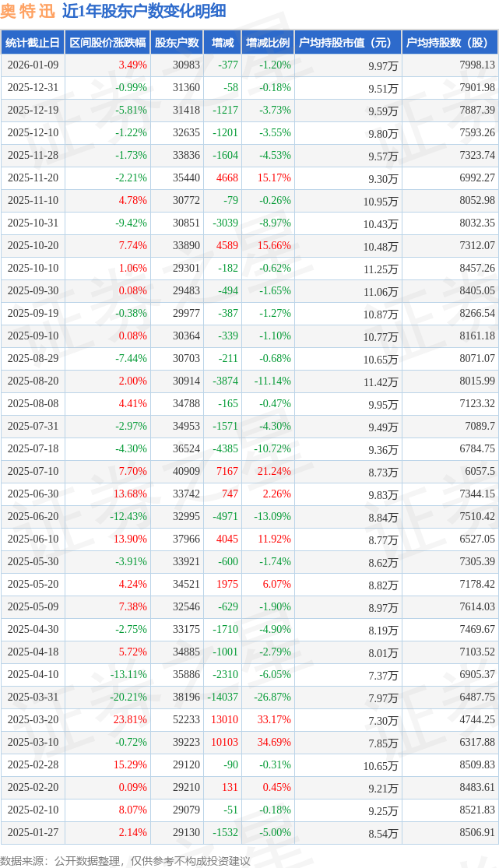499x868 pixels.
Task: Select the 股东户数 column header
Action: tap(177, 43)
